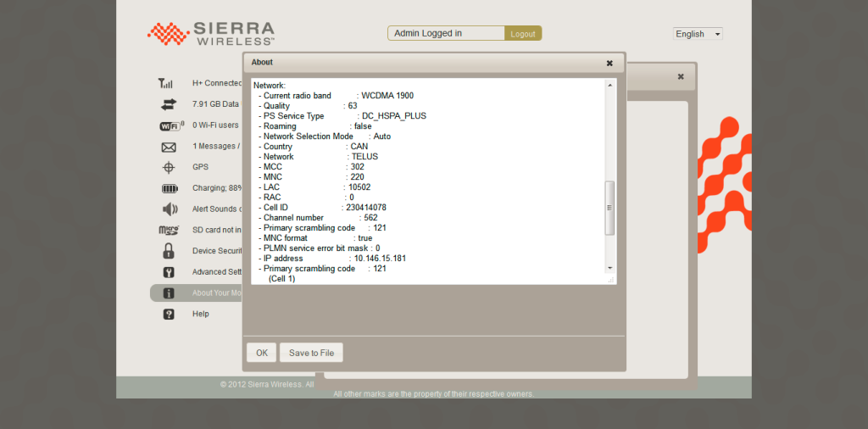
Task: Click the scrollbar thumb in the About text area
Action: coord(609,208)
